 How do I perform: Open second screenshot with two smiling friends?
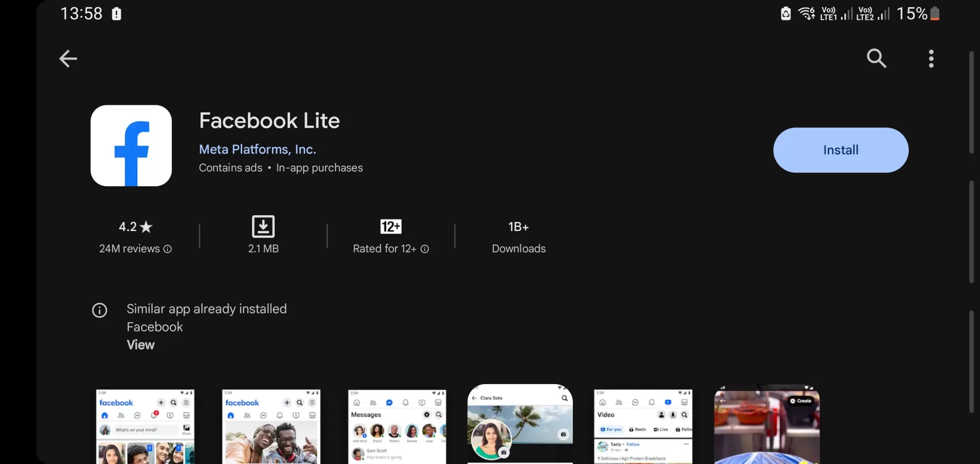(271, 426)
